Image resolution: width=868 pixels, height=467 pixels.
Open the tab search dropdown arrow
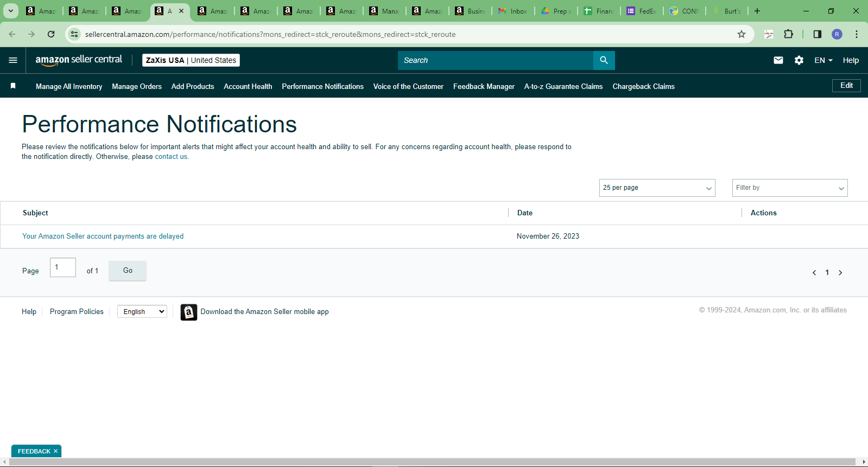click(x=11, y=11)
